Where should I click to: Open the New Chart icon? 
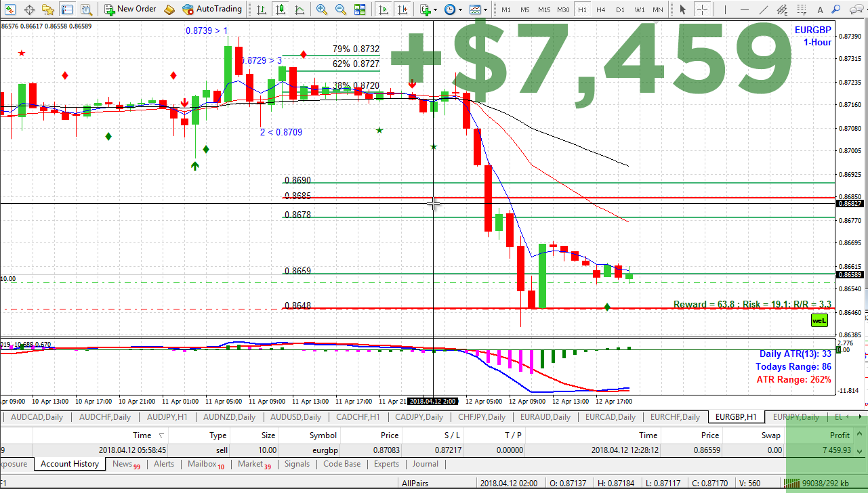pos(10,9)
